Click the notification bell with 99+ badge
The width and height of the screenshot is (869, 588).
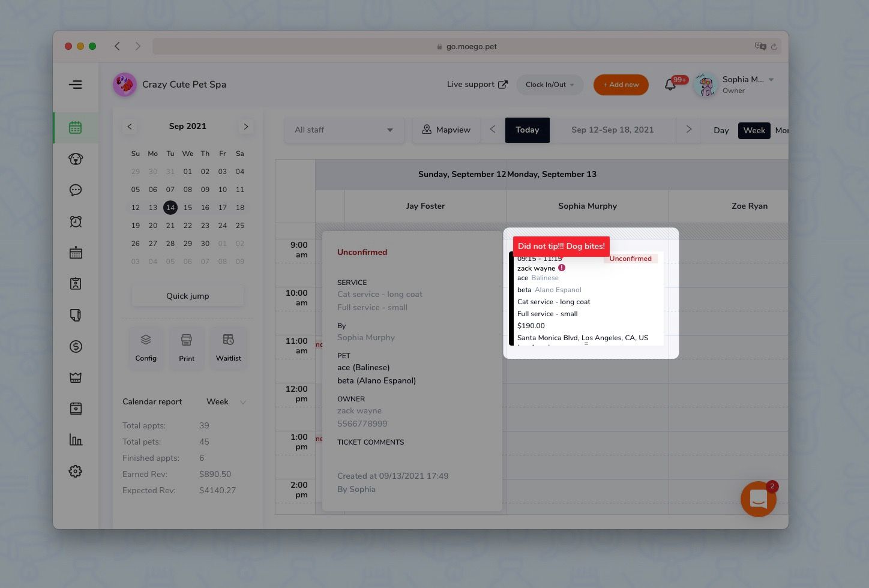coord(671,85)
